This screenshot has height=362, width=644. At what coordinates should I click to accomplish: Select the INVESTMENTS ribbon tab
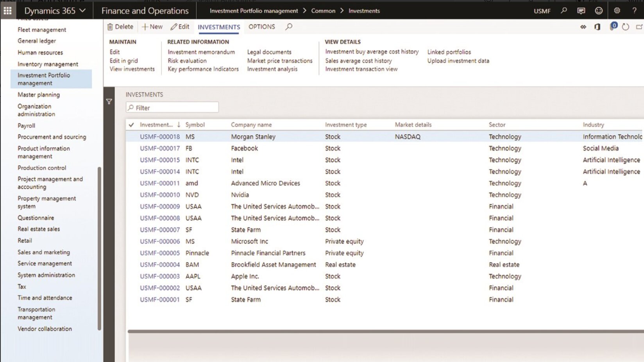pos(219,27)
